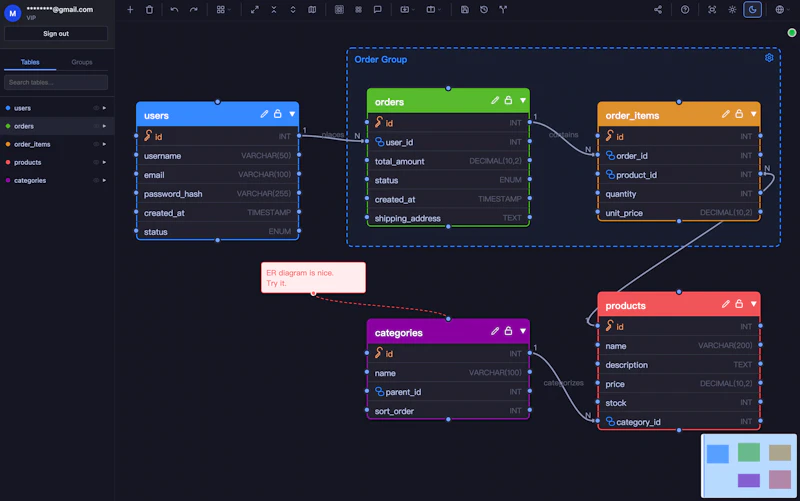Expand categories entry arrow in sidebar
This screenshot has height=501, width=800.
(104, 181)
